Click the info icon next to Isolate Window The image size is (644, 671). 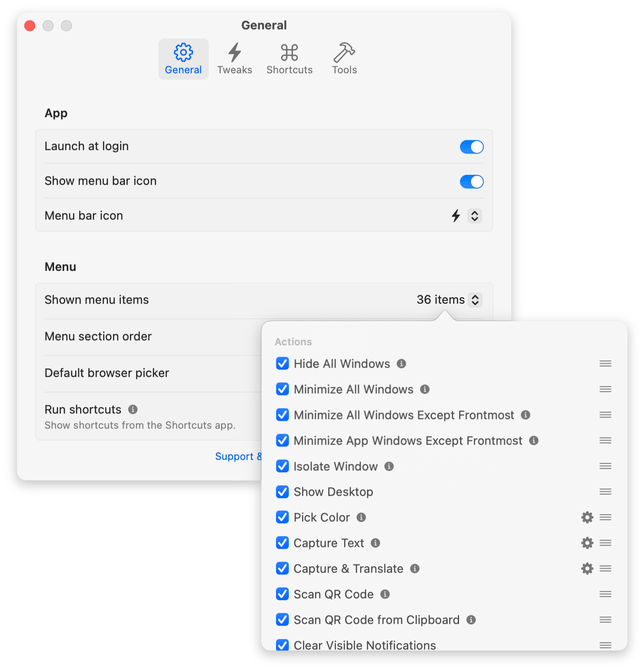[389, 466]
